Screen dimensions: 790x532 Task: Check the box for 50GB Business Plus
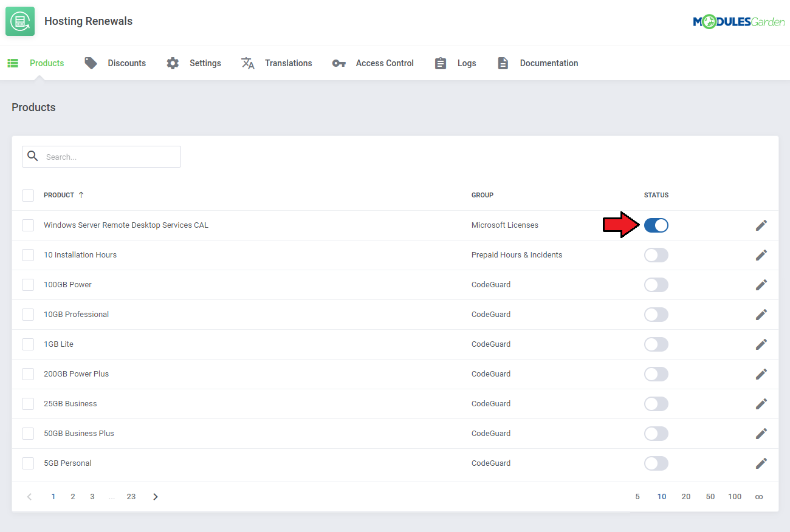coord(28,434)
